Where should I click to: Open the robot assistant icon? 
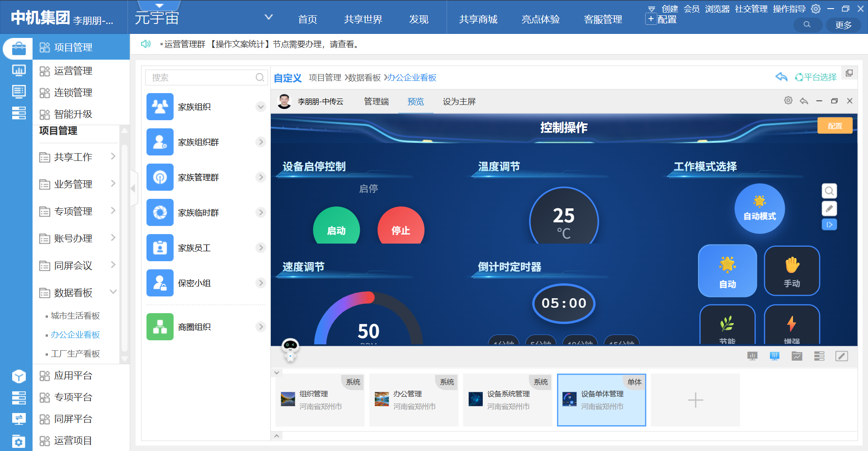point(290,350)
